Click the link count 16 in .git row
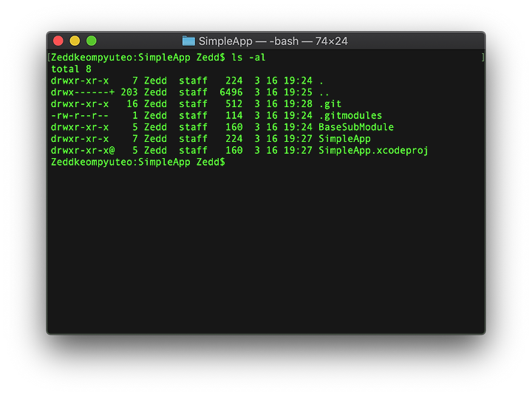 [132, 104]
